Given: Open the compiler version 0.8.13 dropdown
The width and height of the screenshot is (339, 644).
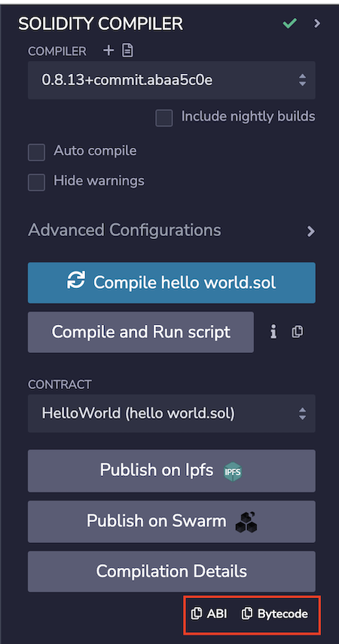Looking at the screenshot, I should 172,80.
